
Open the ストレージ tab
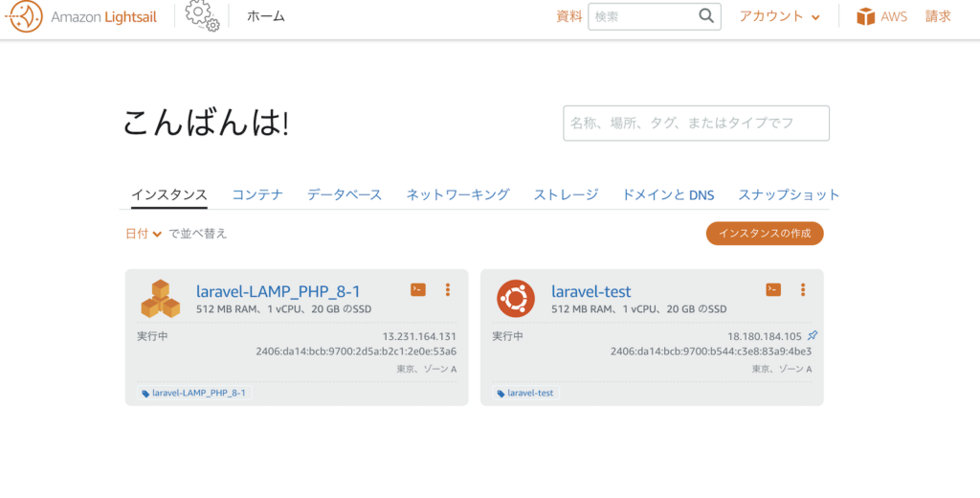567,194
